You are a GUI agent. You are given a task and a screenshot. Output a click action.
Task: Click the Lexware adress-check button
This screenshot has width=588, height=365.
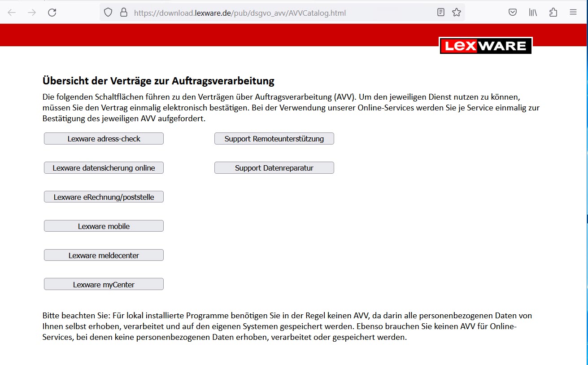coord(104,138)
